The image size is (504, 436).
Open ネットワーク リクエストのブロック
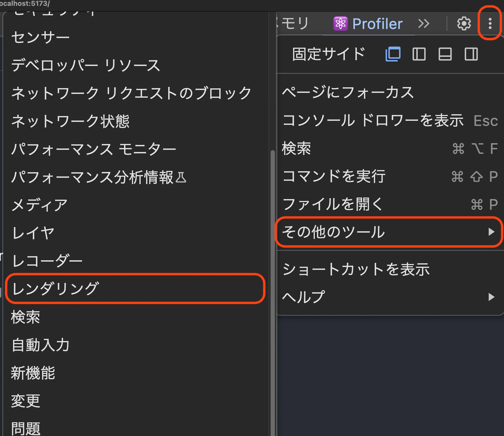point(136,93)
